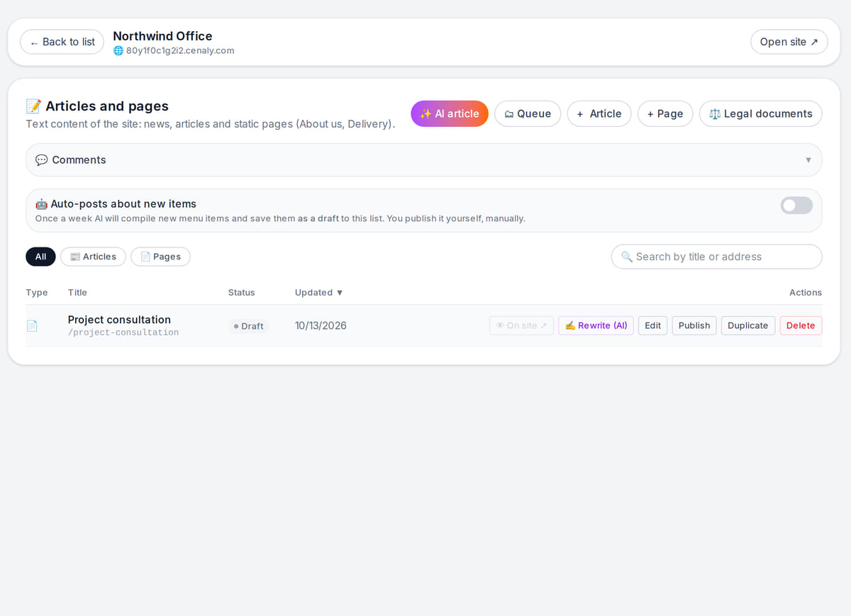Image resolution: width=851 pixels, height=616 pixels.
Task: Click the 10/13/2026 updated date
Action: (x=321, y=326)
